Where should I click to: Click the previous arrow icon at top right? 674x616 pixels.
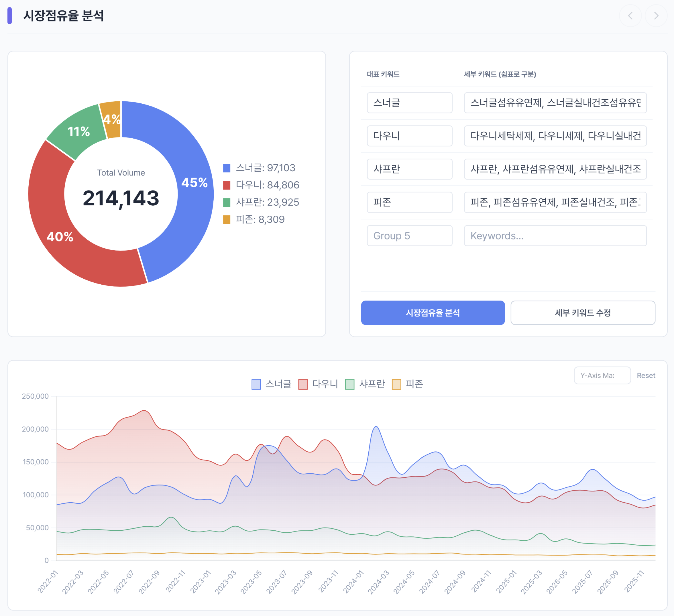[x=630, y=16]
